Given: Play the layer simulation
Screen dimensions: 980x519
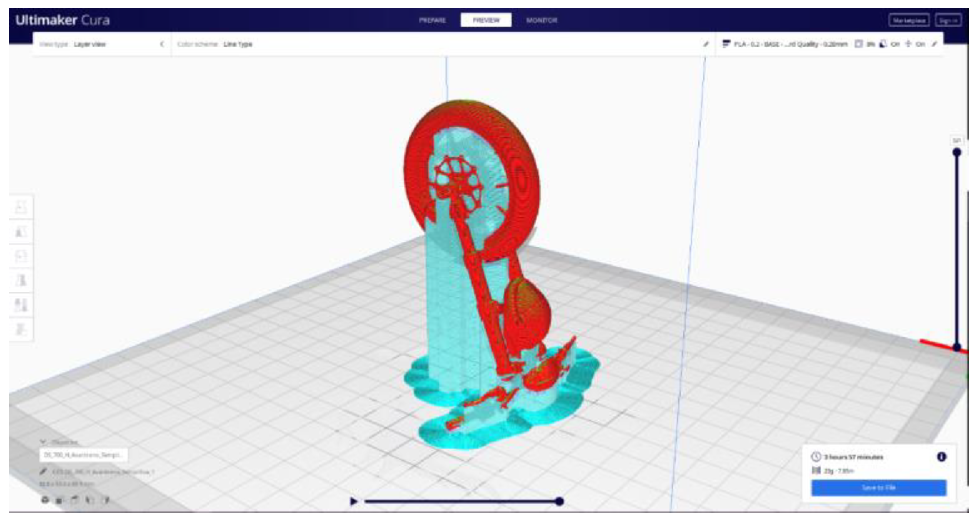Looking at the screenshot, I should click(354, 501).
